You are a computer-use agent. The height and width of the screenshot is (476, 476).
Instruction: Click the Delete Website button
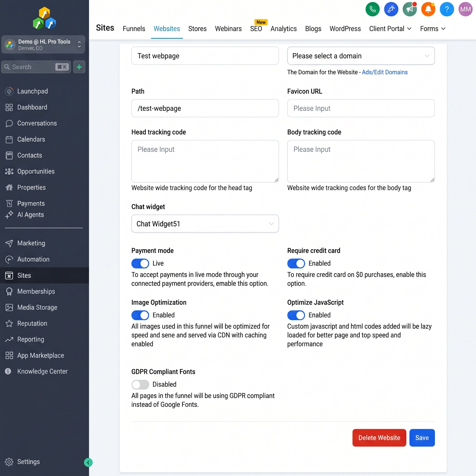379,438
